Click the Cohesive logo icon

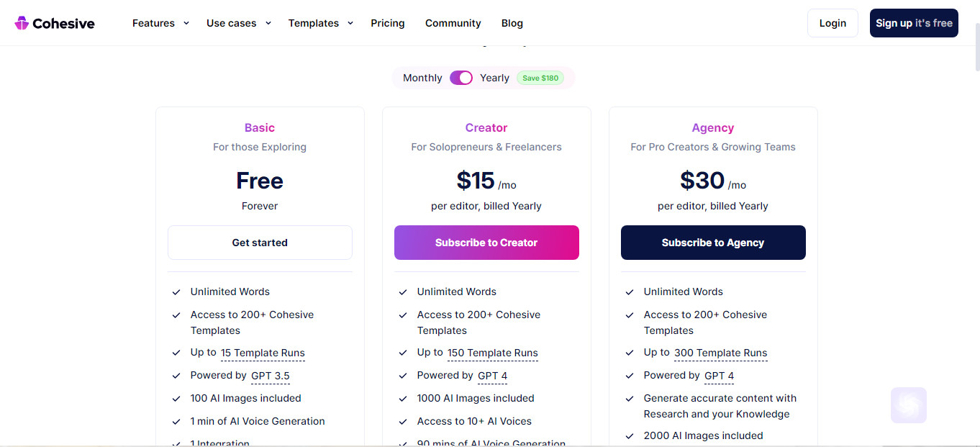pos(22,23)
